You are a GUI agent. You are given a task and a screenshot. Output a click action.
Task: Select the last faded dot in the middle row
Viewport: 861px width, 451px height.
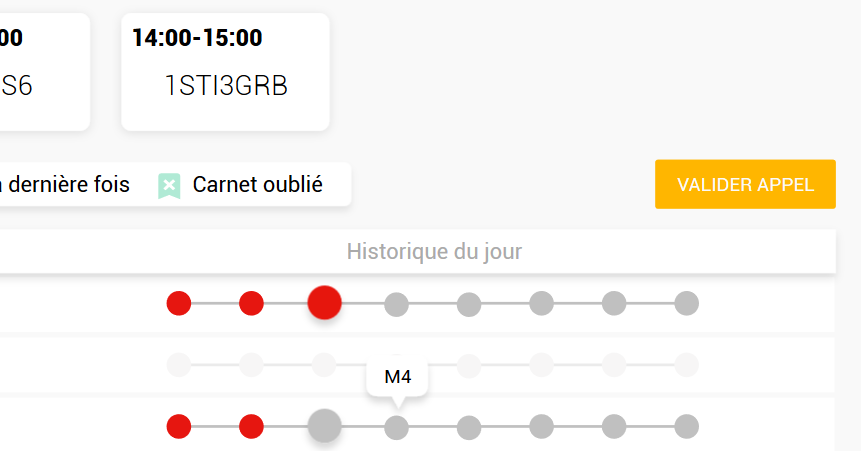coord(686,365)
